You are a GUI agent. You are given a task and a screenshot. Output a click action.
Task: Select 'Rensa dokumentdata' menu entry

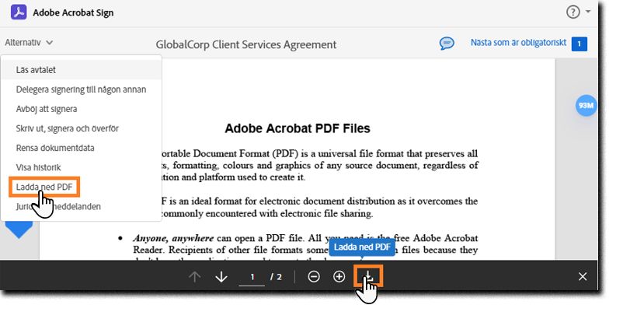pyautogui.click(x=82, y=148)
